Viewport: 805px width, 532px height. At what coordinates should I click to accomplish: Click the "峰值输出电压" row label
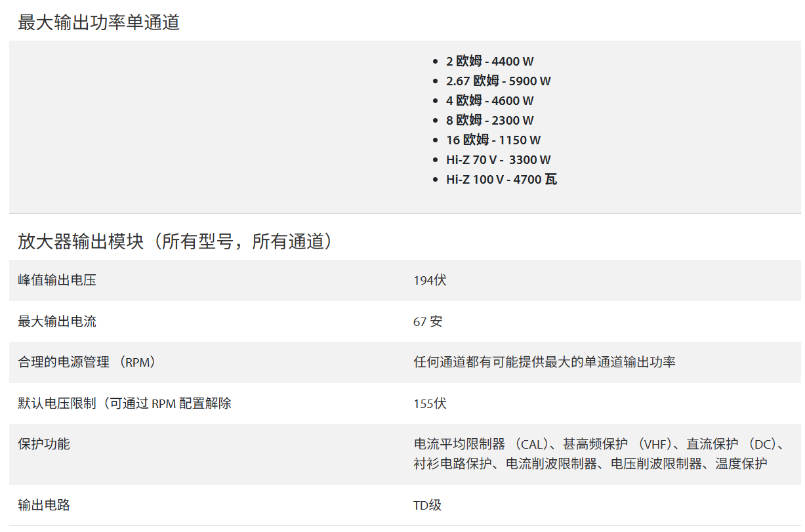(57, 281)
